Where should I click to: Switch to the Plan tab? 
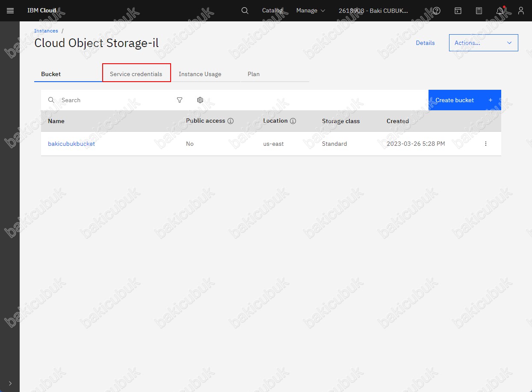click(275, 74)
